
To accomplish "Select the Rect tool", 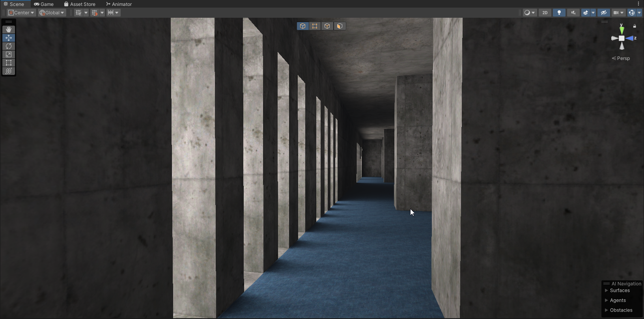I will pos(9,63).
